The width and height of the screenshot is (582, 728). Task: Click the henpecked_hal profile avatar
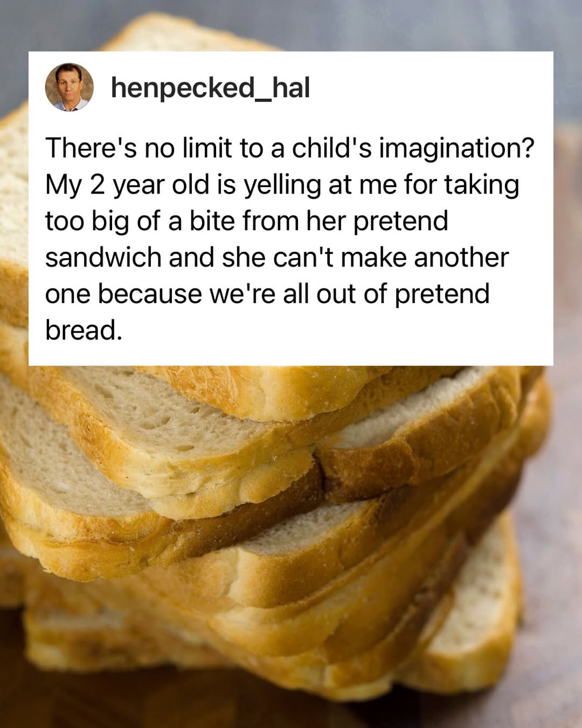click(69, 87)
